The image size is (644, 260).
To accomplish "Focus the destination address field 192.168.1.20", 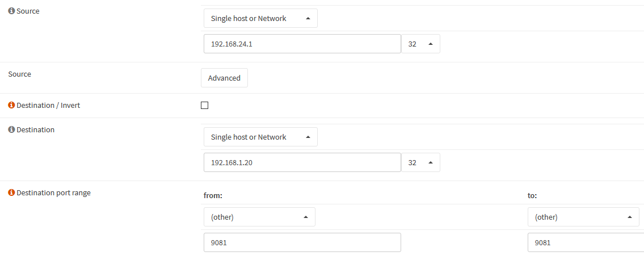I will point(302,162).
